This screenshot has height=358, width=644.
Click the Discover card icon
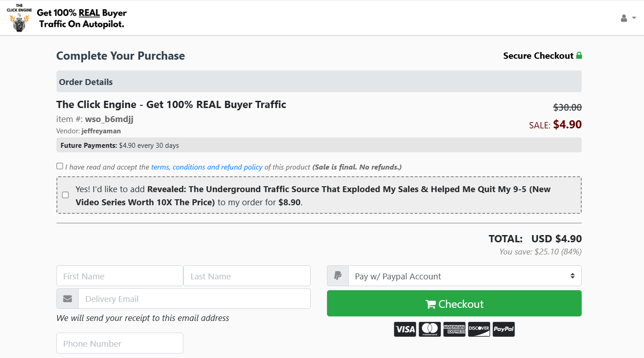pyautogui.click(x=479, y=329)
